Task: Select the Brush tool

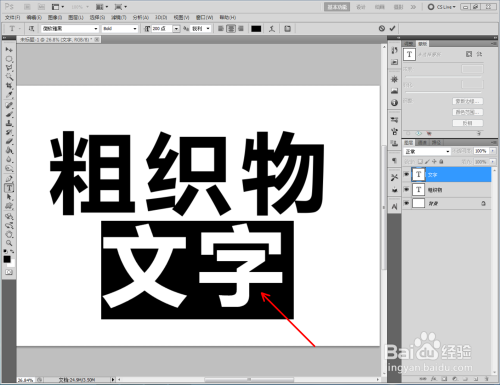Action: point(9,114)
